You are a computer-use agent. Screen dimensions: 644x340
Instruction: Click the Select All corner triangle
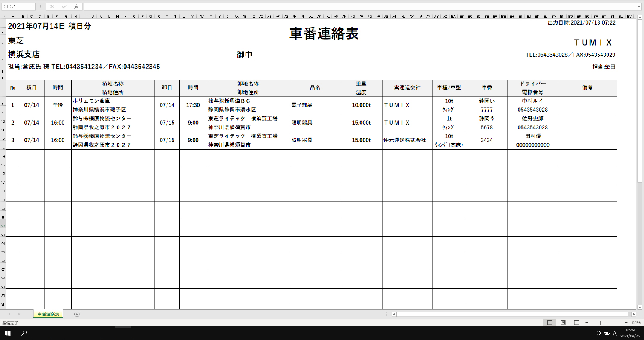(x=3, y=16)
